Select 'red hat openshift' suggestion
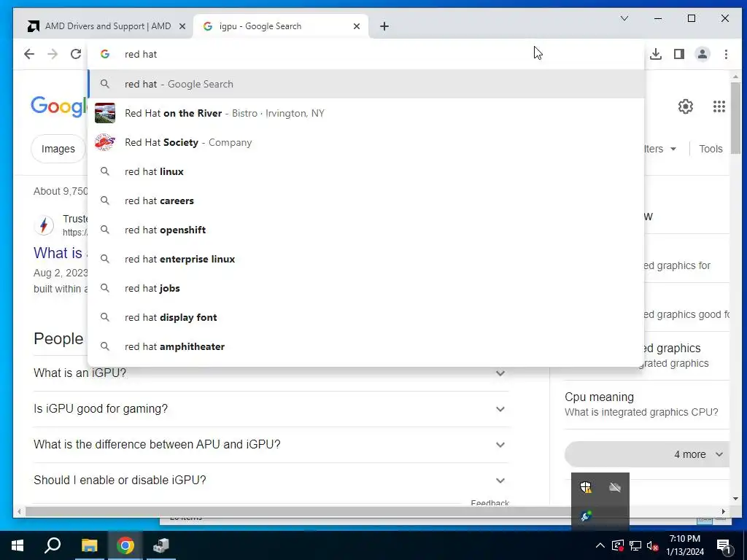The height and width of the screenshot is (560, 747). tap(366, 230)
